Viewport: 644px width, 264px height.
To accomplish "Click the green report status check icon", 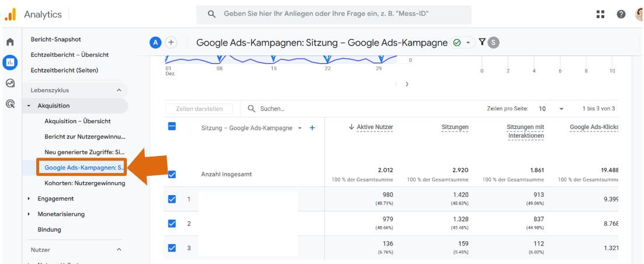I will 457,43.
